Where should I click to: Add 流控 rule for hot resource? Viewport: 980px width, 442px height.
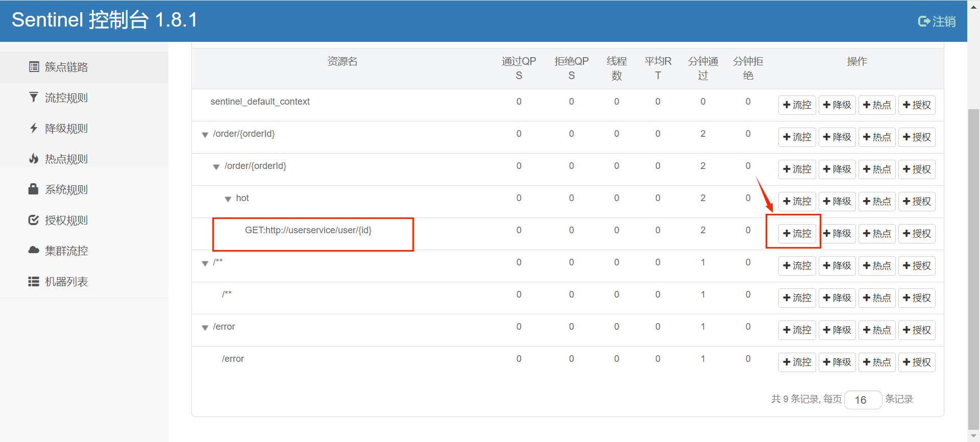tap(797, 202)
